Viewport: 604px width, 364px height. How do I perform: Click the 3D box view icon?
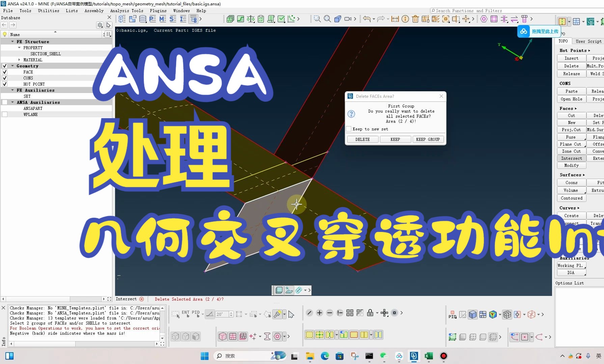click(337, 19)
